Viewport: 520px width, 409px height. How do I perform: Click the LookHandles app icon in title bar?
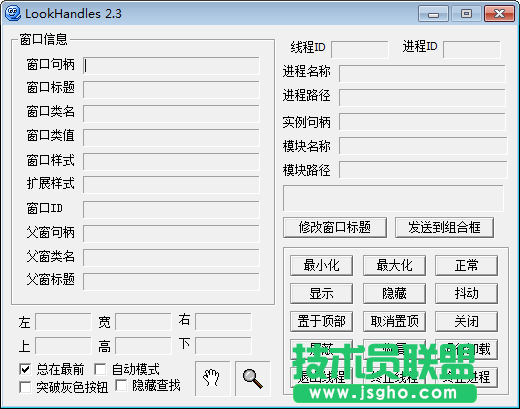(13, 13)
